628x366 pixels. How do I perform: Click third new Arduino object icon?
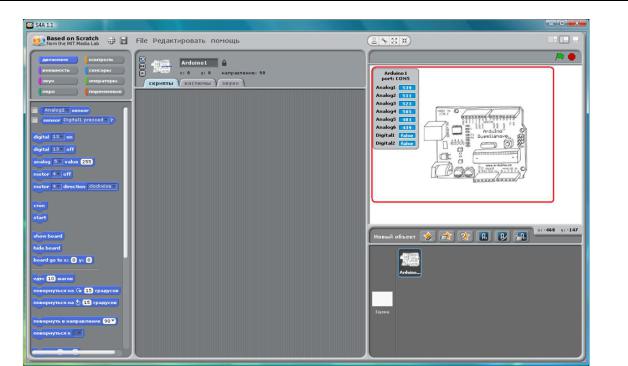click(521, 236)
